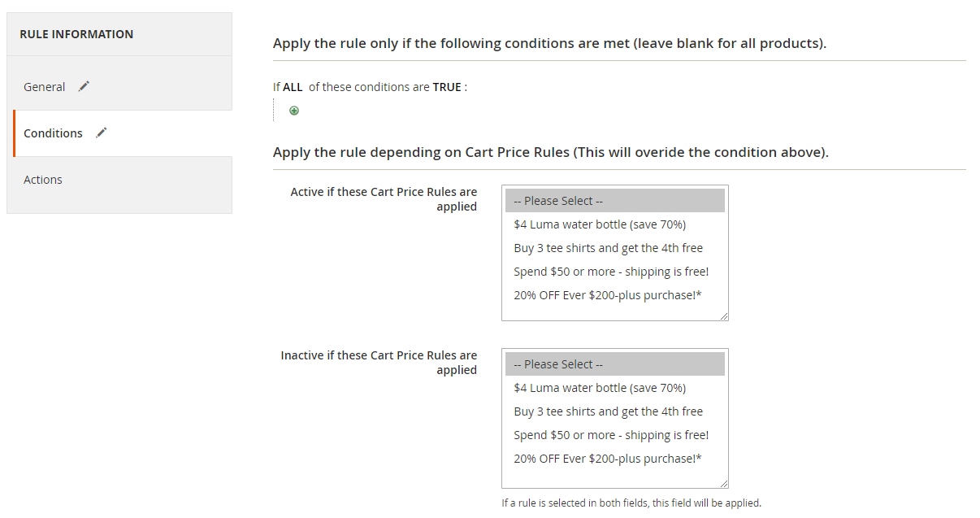Click the pencil icon next to General
This screenshot has height=518, width=980.
pyautogui.click(x=84, y=86)
